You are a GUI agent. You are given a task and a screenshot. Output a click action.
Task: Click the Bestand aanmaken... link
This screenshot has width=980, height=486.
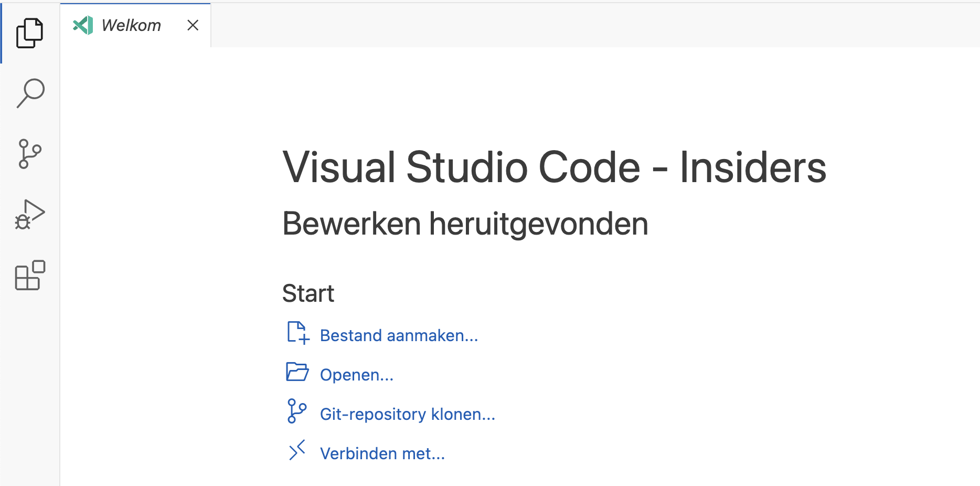pyautogui.click(x=399, y=335)
